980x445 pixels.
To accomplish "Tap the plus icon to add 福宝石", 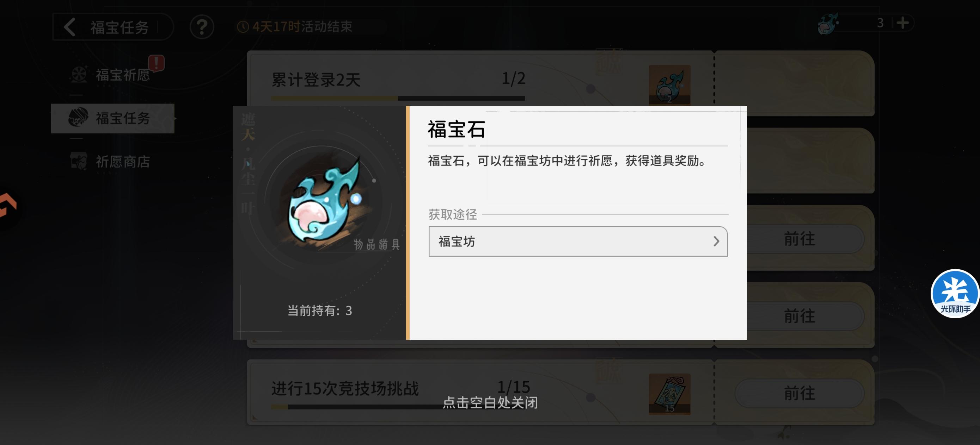I will (902, 23).
